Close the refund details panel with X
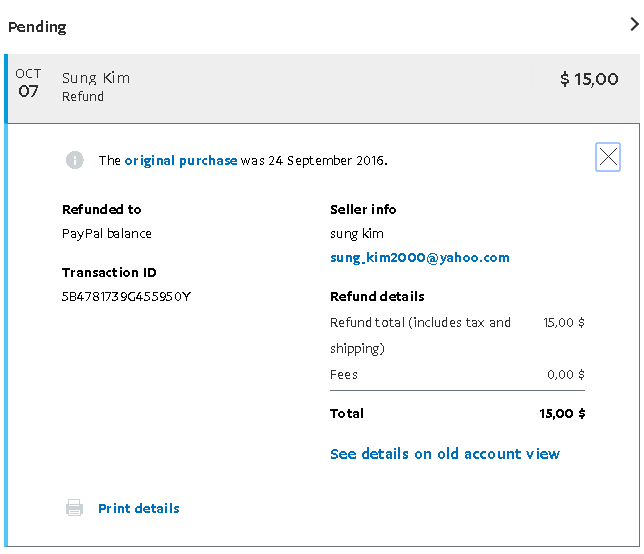This screenshot has width=644, height=554. point(607,157)
